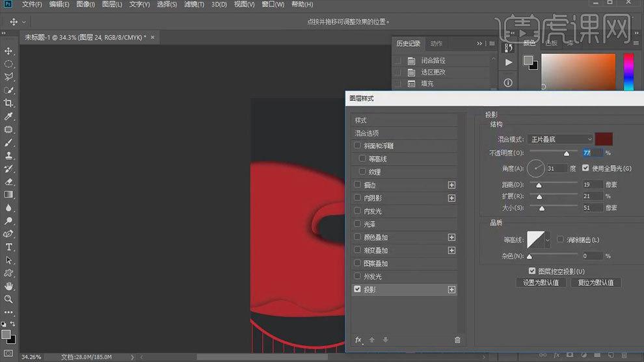Expand the history panel double-arrow menu
Viewport: 644px width, 362px height.
click(479, 44)
